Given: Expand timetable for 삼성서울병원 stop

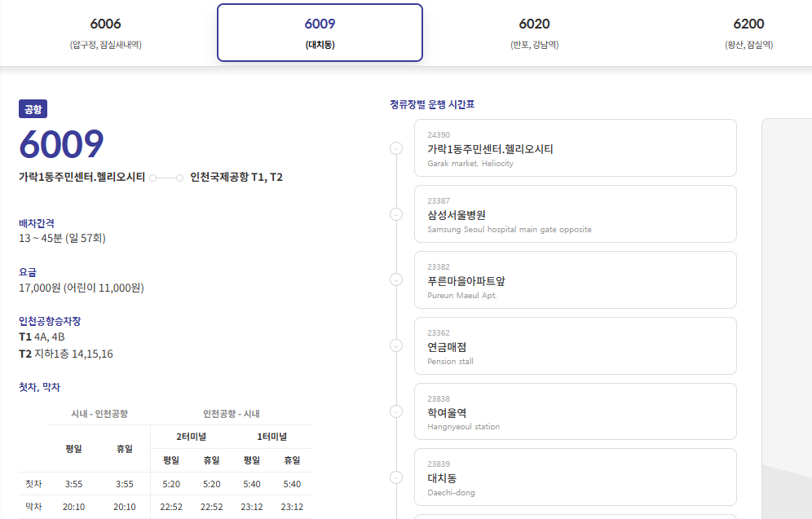Looking at the screenshot, I should coord(396,214).
